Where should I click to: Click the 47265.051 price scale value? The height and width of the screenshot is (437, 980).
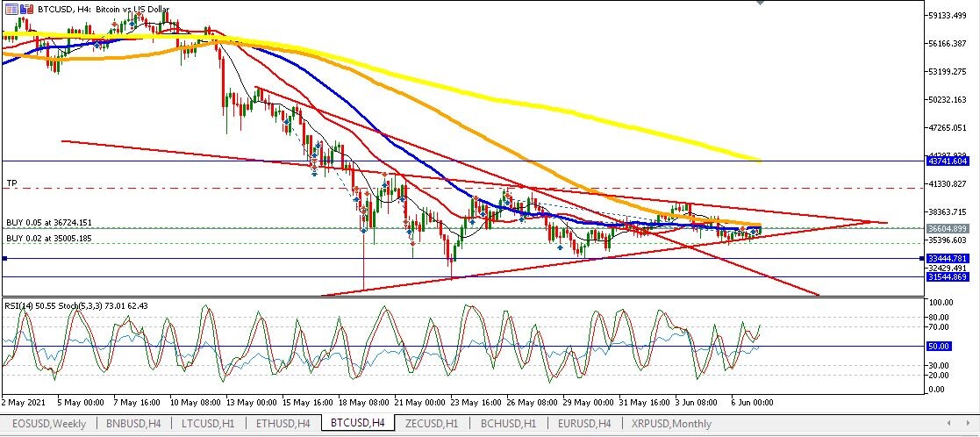pyautogui.click(x=948, y=127)
